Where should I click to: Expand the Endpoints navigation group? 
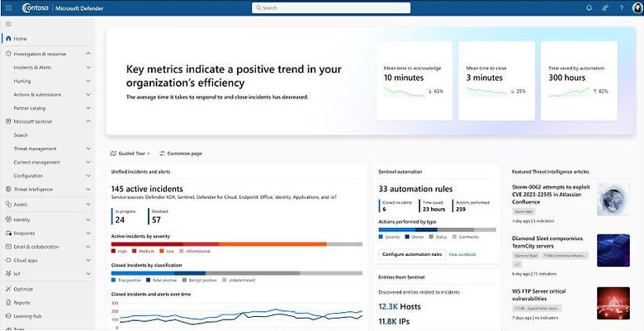[x=88, y=233]
